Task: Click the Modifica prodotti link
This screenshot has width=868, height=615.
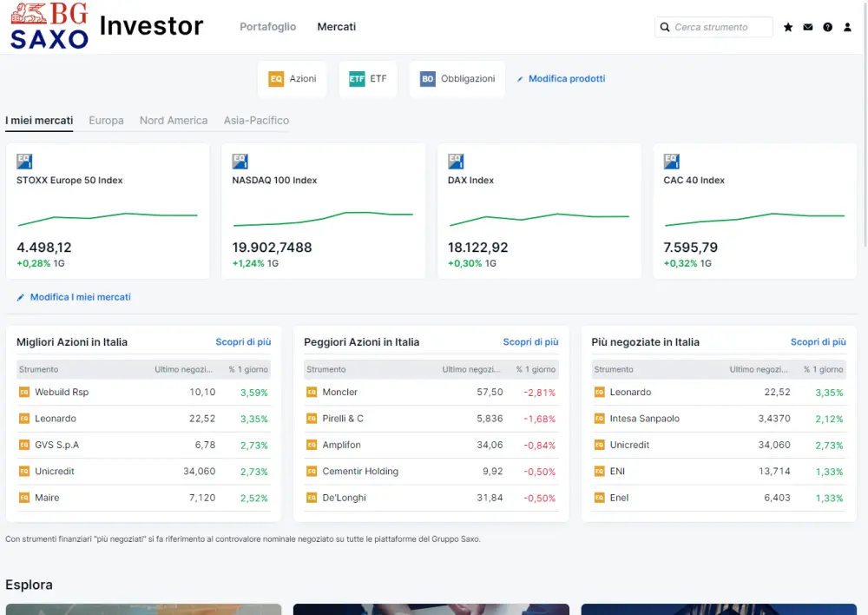Action: coord(567,79)
